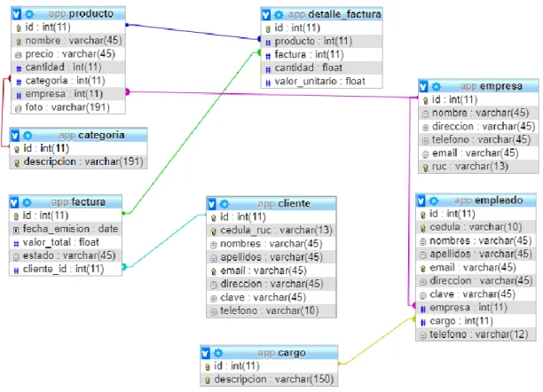Click the numeric icon beside 'producto : int(11)'
Viewport: 543px width, 392px height.
click(268, 43)
